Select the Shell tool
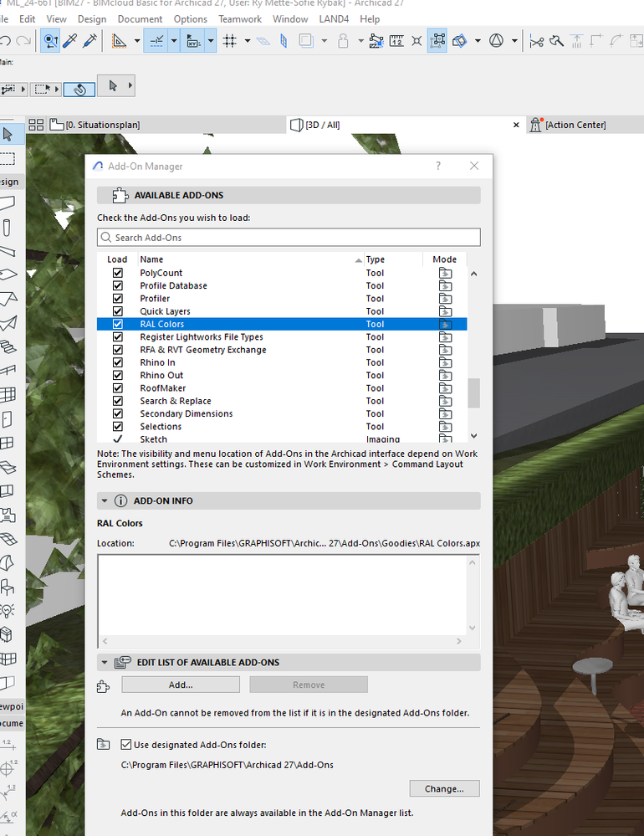This screenshot has width=644, height=836. [8, 323]
